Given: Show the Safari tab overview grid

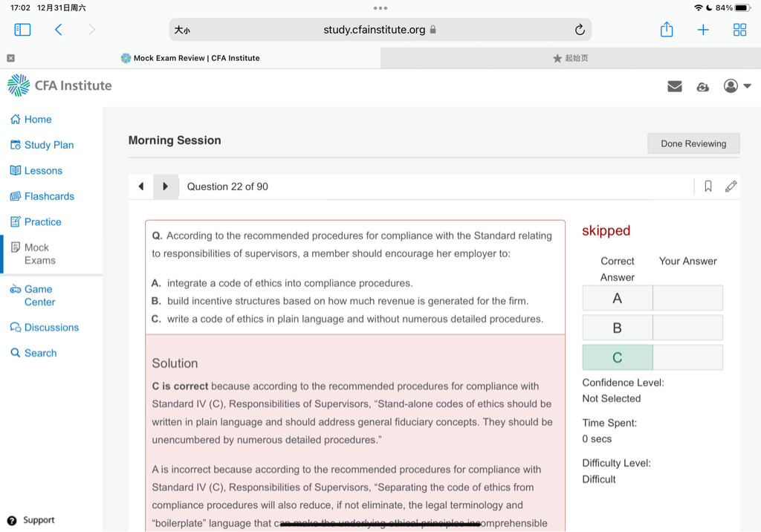Looking at the screenshot, I should [739, 30].
